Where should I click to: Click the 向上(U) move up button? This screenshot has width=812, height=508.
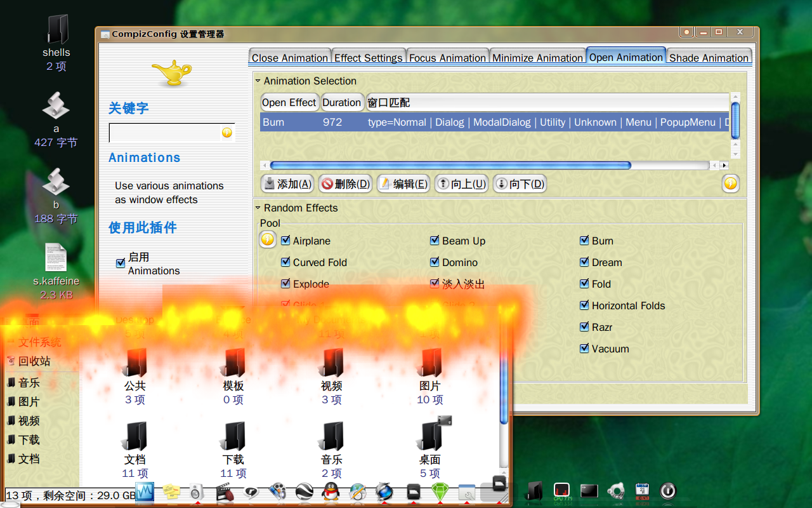[461, 184]
